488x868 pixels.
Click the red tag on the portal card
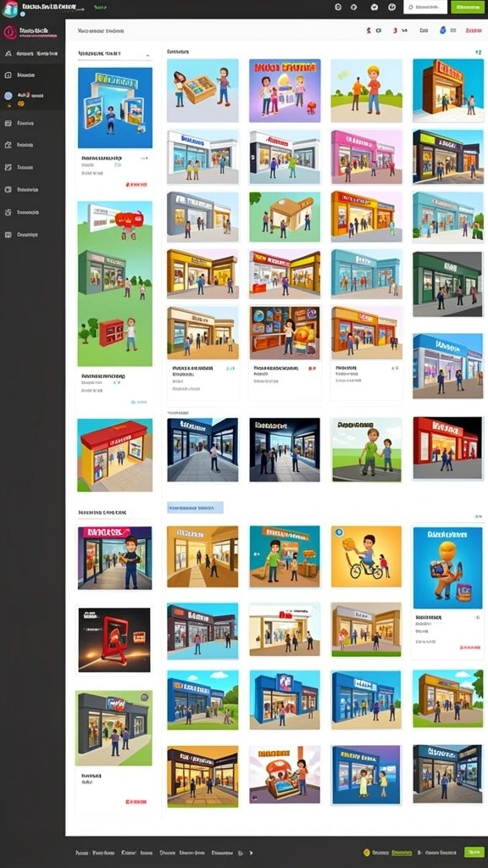point(136,184)
